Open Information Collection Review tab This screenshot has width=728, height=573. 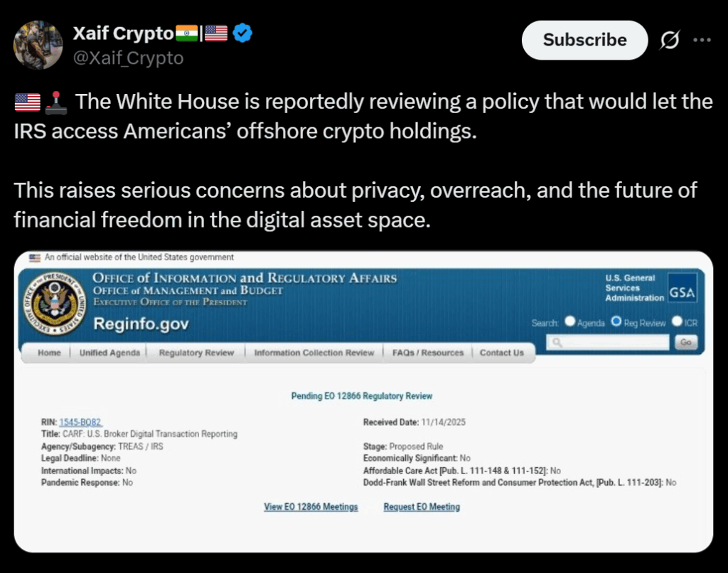(x=314, y=353)
